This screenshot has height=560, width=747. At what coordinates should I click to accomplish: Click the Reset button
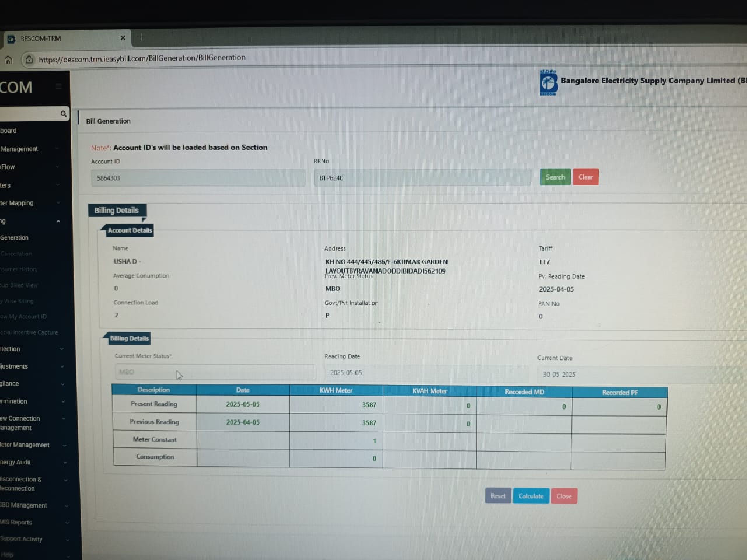click(498, 496)
